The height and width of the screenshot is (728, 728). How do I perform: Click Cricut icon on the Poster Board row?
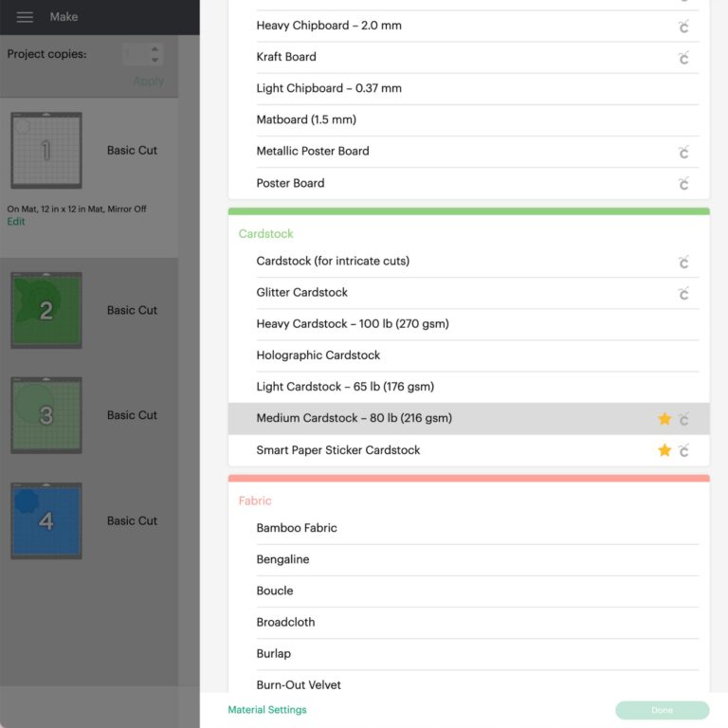click(683, 184)
